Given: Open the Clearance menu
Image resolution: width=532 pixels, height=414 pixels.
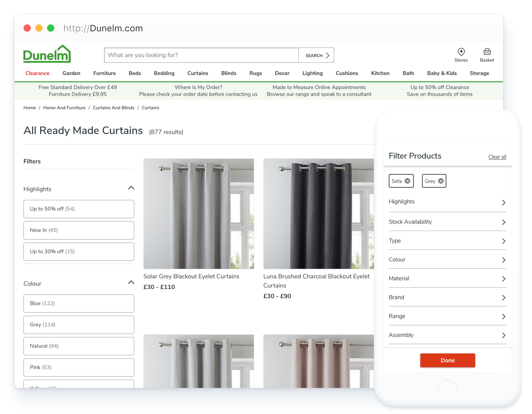Looking at the screenshot, I should click(x=37, y=73).
